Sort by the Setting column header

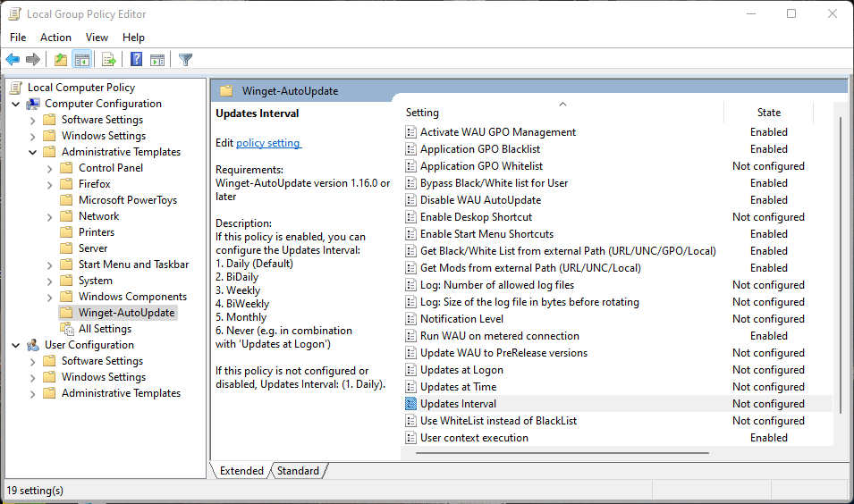pos(562,112)
